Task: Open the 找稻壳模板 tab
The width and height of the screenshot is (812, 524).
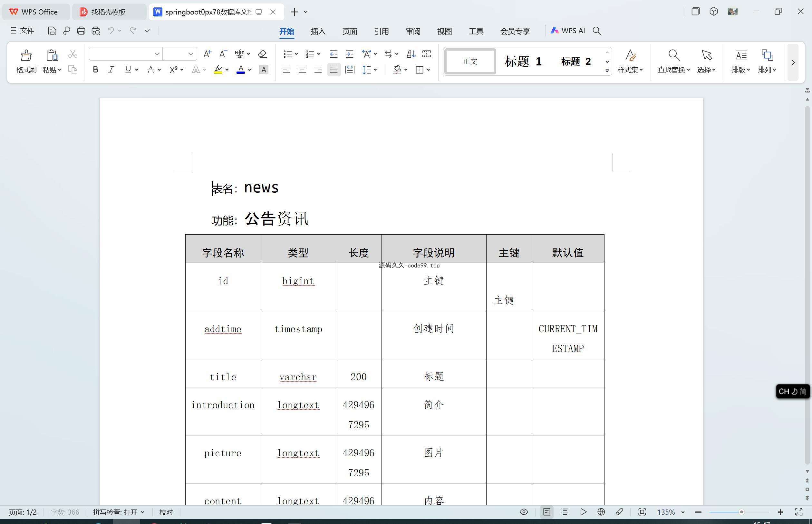Action: [x=109, y=12]
